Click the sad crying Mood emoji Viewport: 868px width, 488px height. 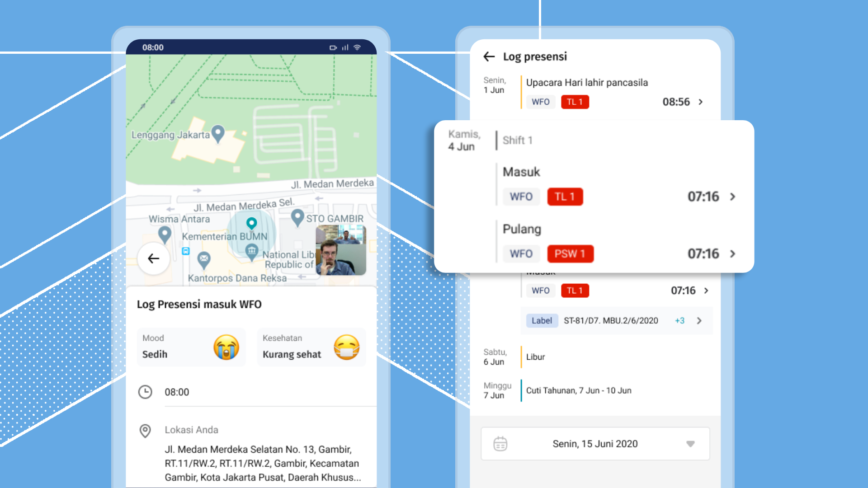(x=226, y=347)
